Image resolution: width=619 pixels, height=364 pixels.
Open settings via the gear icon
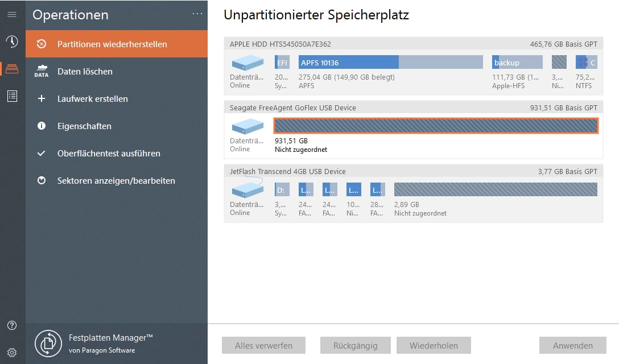click(12, 353)
